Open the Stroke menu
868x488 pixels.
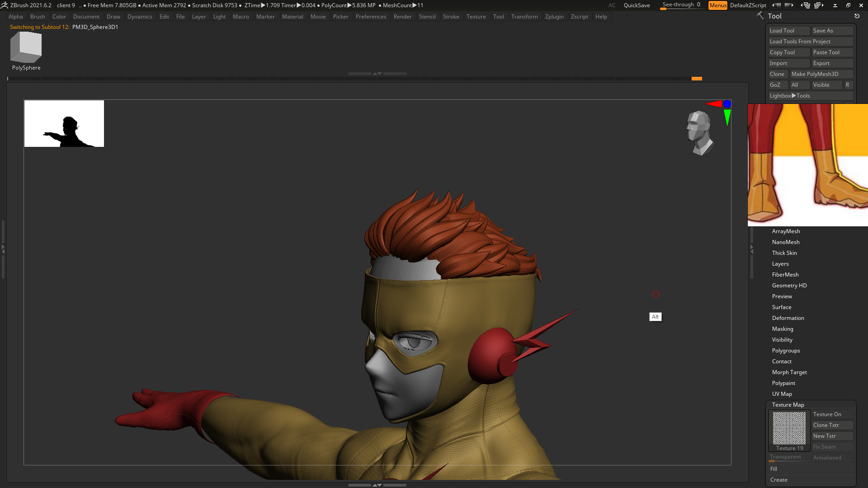click(x=451, y=17)
